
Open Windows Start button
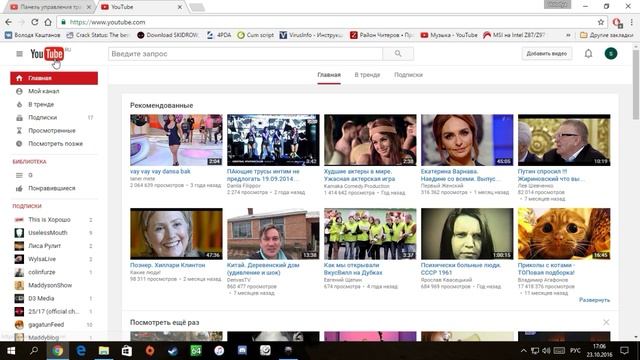[11, 351]
